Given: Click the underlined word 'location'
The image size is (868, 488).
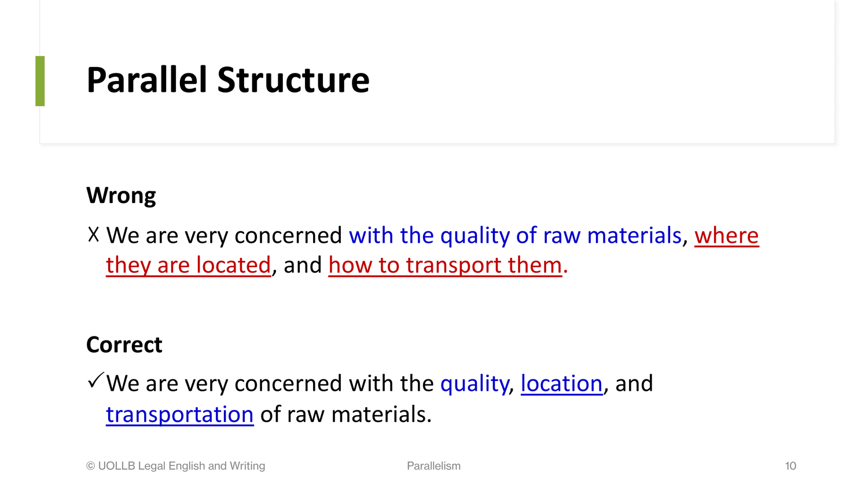Looking at the screenshot, I should (561, 384).
